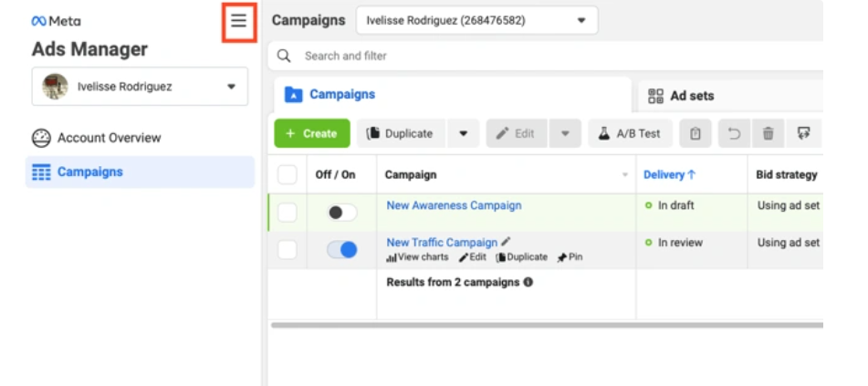Click the A/B Test button
This screenshot has height=386, width=868.
pyautogui.click(x=630, y=133)
